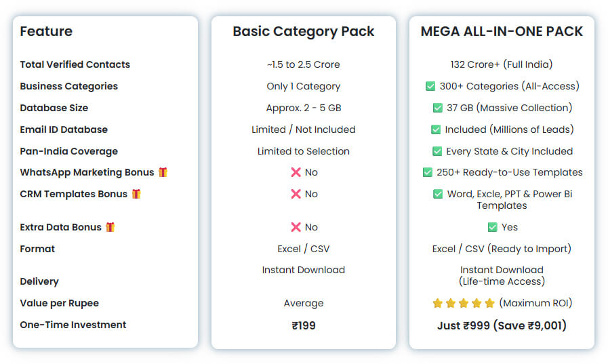Click green check beside 250+ Ready-to-Use Templates

[x=428, y=172]
